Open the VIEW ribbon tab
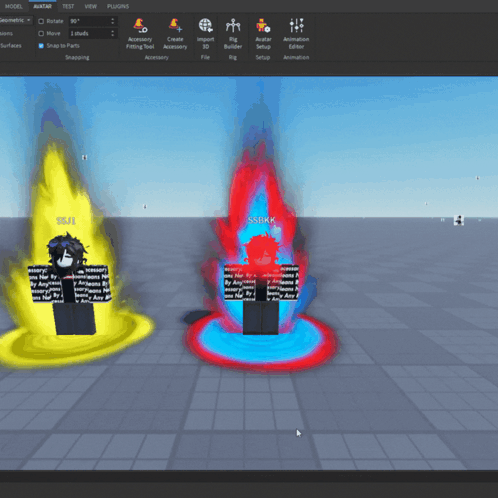This screenshot has width=498, height=498. 90,6
